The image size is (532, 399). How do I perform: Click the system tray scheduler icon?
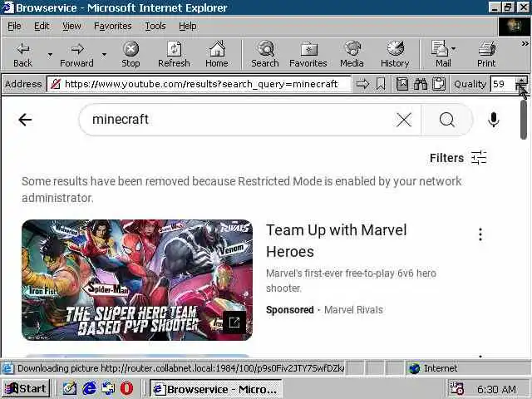[x=456, y=389]
